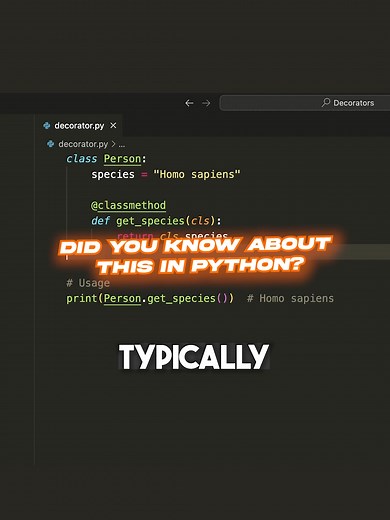Click the breadcrumb Python file icon

click(50, 144)
